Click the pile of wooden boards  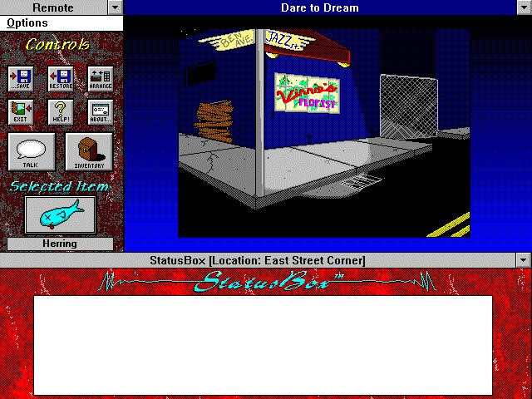tap(214, 121)
